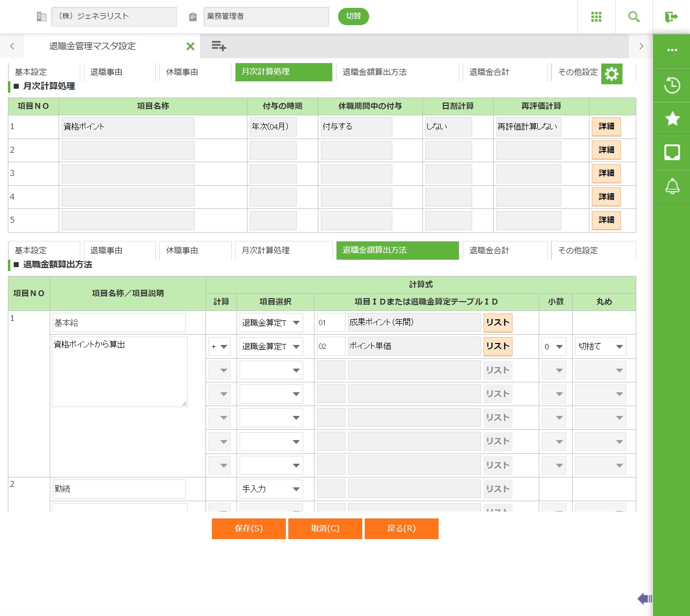690x616 pixels.
Task: Click the green gear settings icon
Action: pyautogui.click(x=612, y=74)
